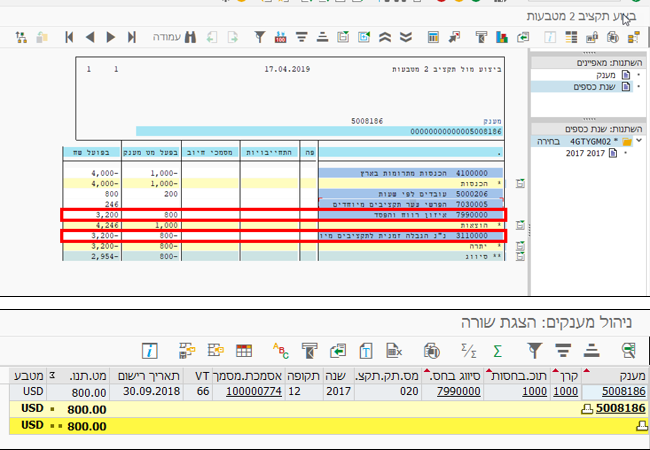650x450 pixels.
Task: Open the threshold icon showing 100
Action: coord(281,37)
